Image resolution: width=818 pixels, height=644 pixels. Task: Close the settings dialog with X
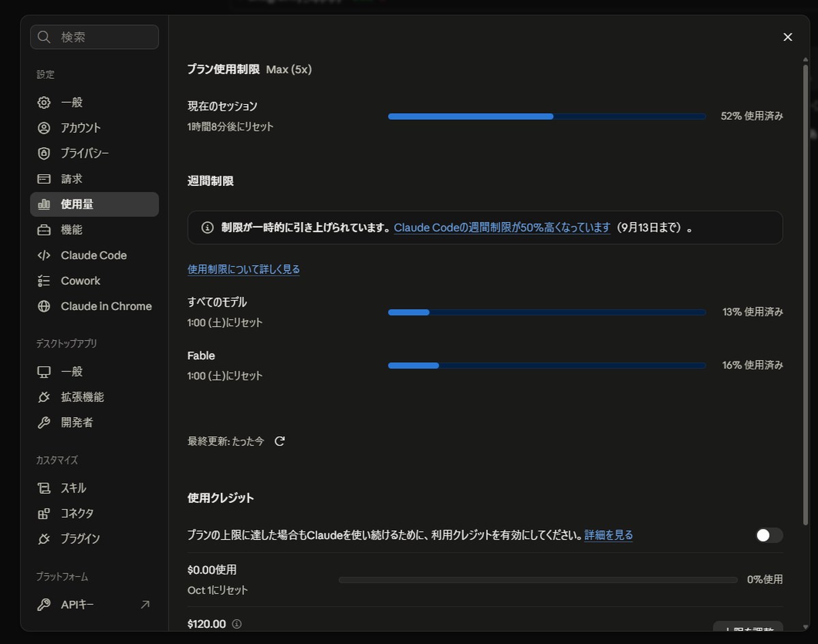click(788, 37)
